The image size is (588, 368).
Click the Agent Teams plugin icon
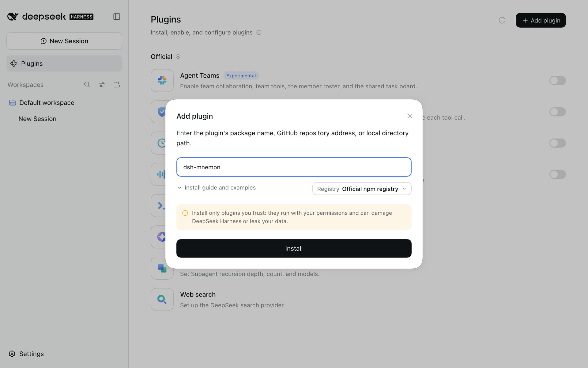[x=162, y=80]
